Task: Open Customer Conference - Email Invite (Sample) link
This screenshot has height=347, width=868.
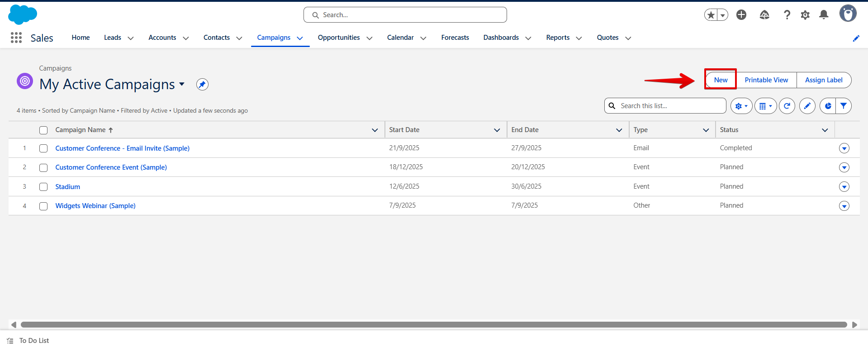Action: pos(123,148)
